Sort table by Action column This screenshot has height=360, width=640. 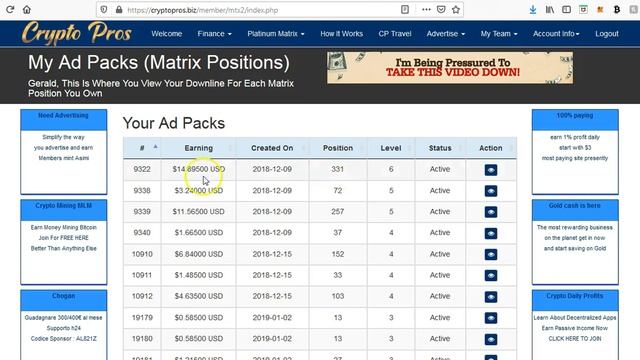(x=491, y=148)
